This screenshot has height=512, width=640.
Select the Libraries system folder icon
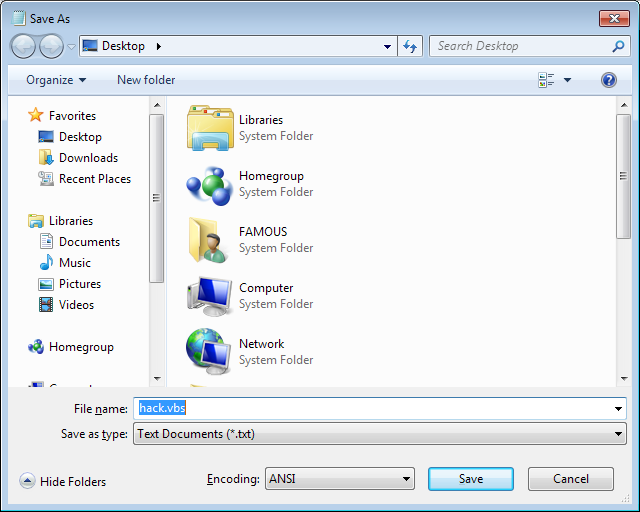pos(210,127)
